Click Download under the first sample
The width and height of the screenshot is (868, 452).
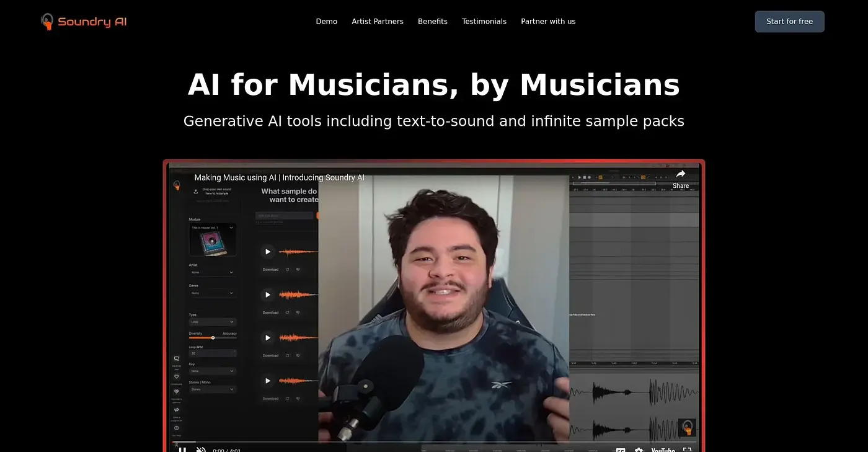(270, 270)
